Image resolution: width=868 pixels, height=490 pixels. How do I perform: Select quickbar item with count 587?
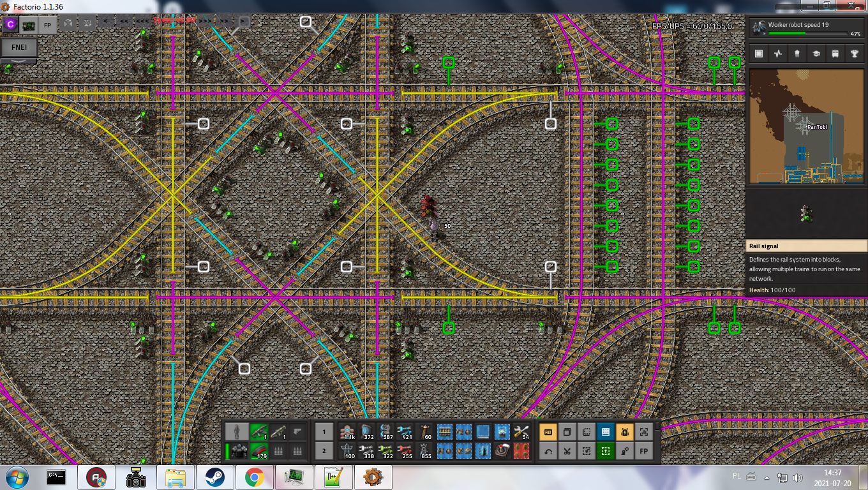[x=387, y=432]
